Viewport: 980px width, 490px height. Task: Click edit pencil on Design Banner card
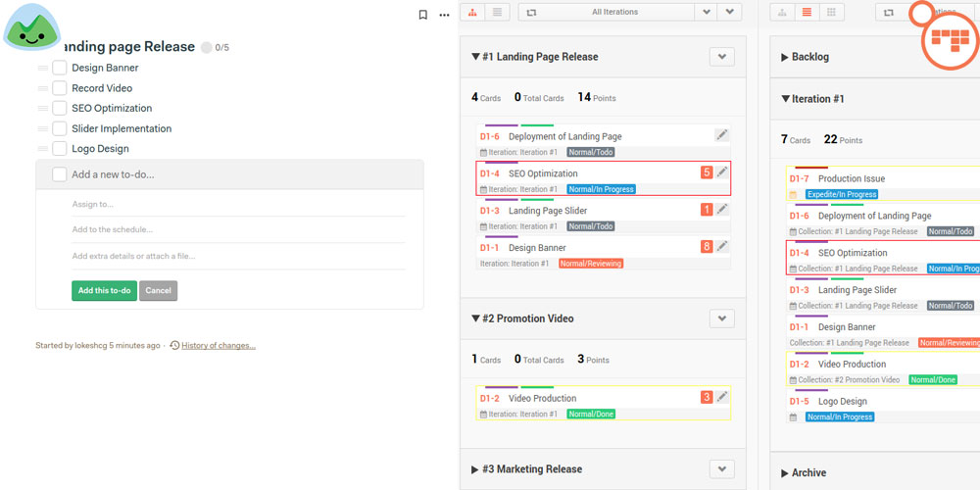pyautogui.click(x=722, y=247)
